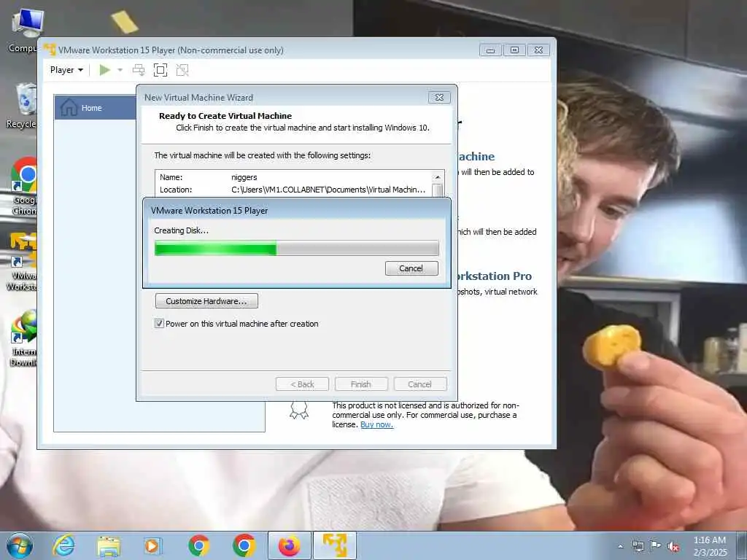
Task: Click the Creating Disk progress bar
Action: click(x=296, y=248)
